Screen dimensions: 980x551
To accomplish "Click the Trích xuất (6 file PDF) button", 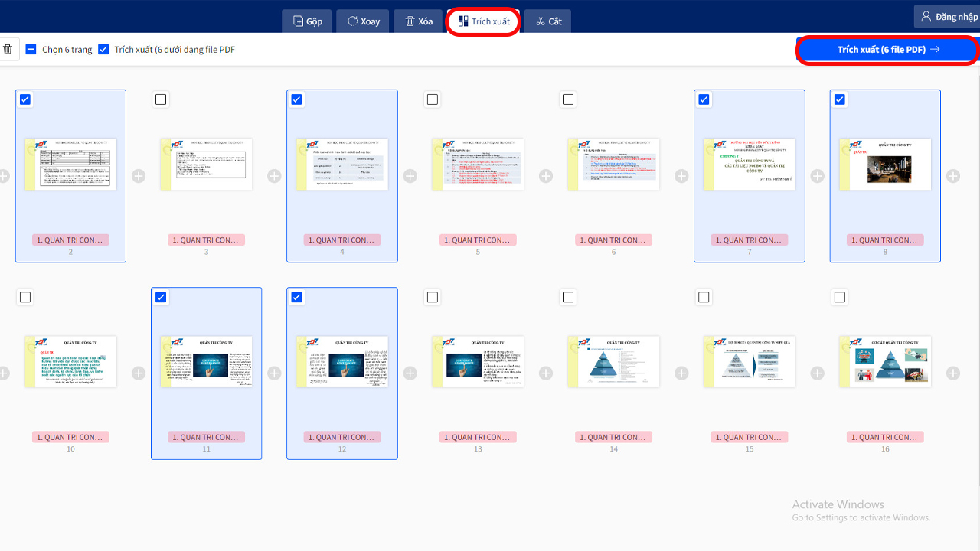I will pos(887,49).
